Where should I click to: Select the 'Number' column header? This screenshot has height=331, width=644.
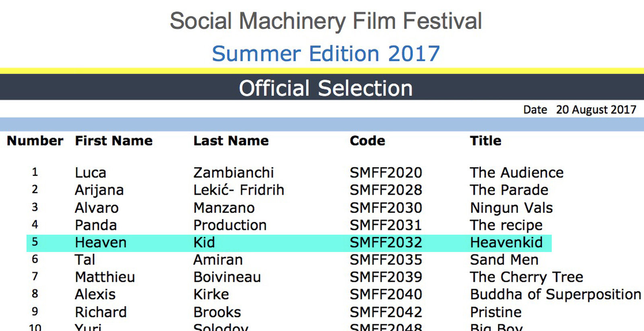pyautogui.click(x=35, y=141)
